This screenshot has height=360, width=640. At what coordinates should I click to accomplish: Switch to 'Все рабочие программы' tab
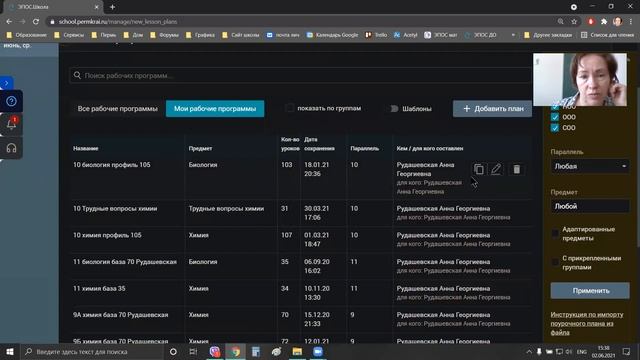118,109
